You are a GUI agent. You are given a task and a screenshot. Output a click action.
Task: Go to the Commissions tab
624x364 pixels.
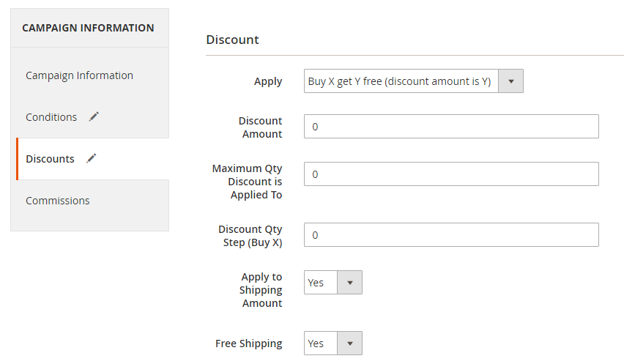(x=58, y=201)
